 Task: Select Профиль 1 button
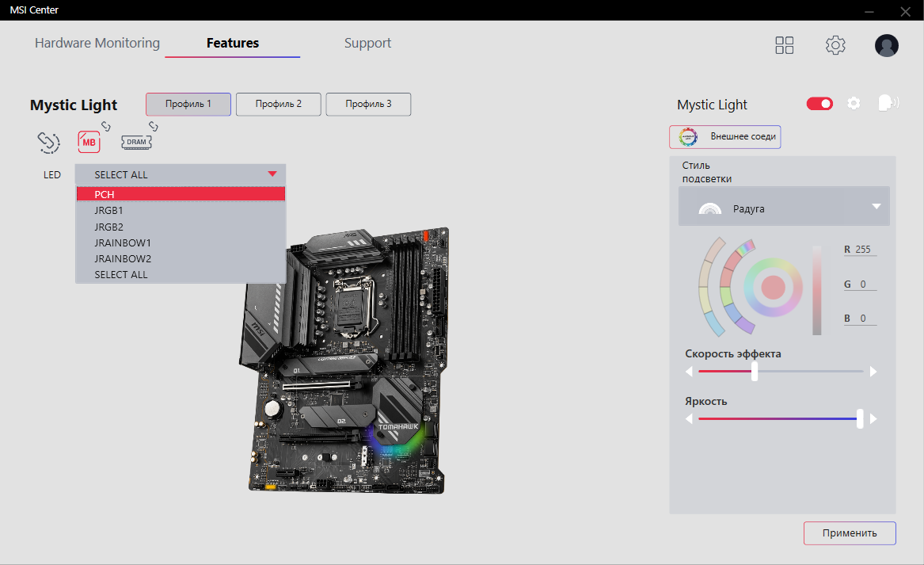click(188, 104)
